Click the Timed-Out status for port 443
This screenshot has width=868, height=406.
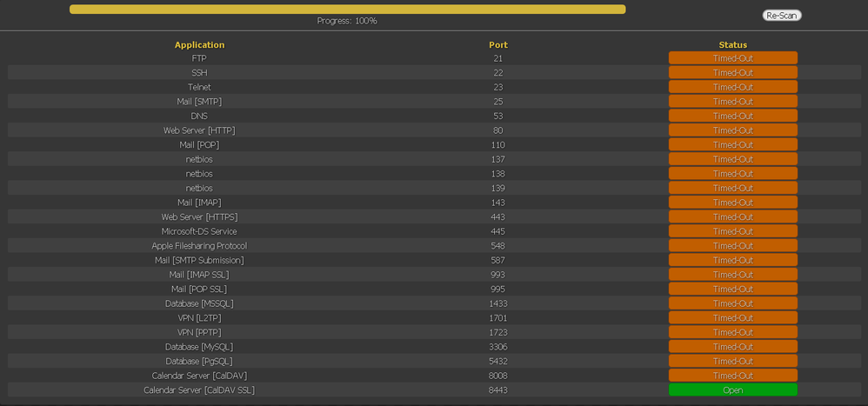click(x=733, y=216)
